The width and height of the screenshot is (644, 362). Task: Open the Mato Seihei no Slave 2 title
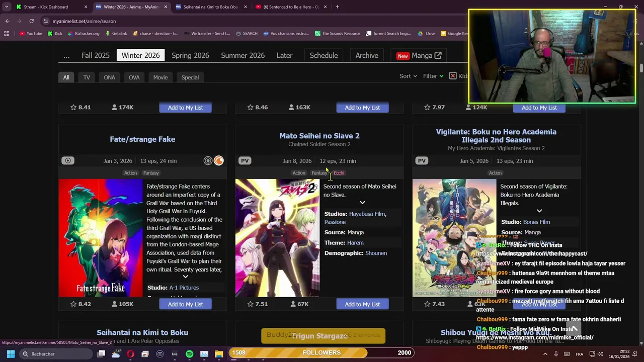pos(319,136)
